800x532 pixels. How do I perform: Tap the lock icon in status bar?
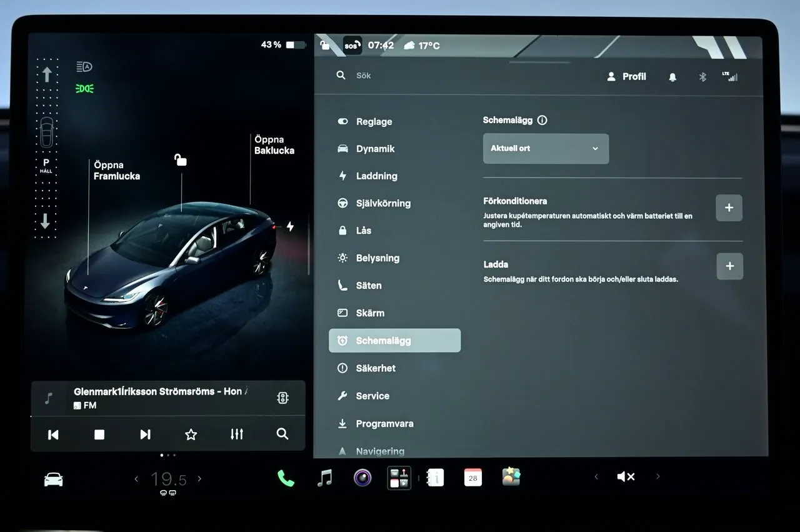324,45
